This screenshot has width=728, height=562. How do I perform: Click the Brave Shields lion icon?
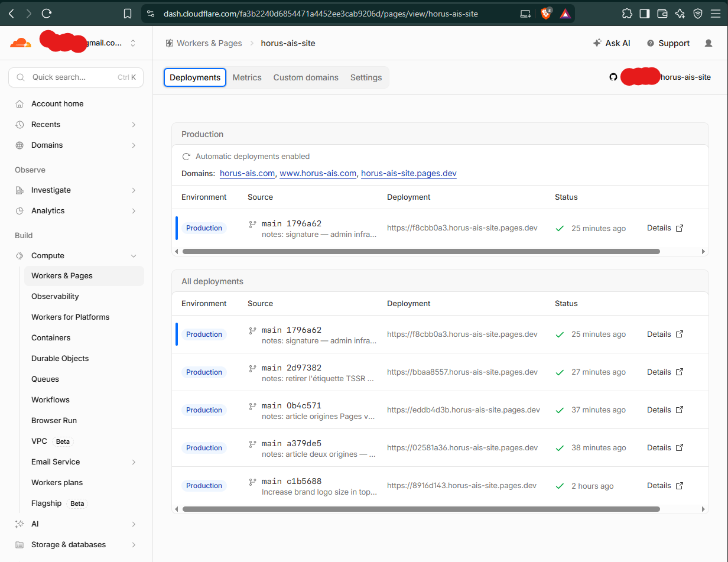click(546, 13)
